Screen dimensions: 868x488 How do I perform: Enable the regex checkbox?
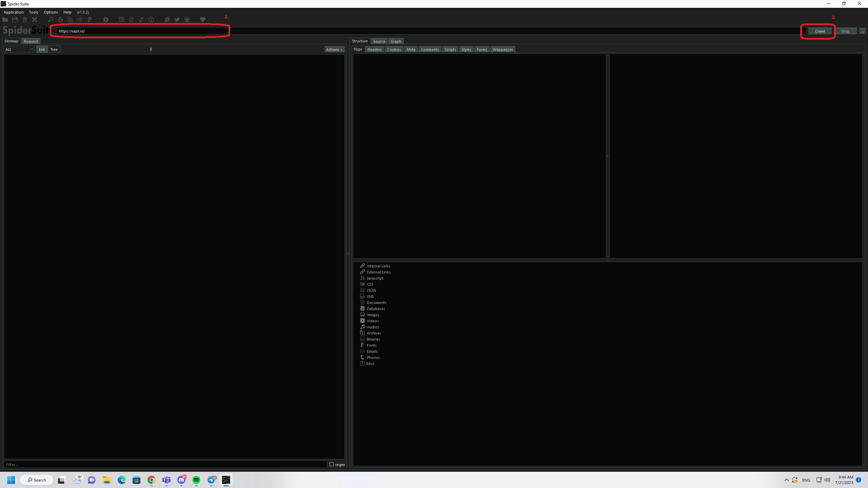click(x=332, y=464)
